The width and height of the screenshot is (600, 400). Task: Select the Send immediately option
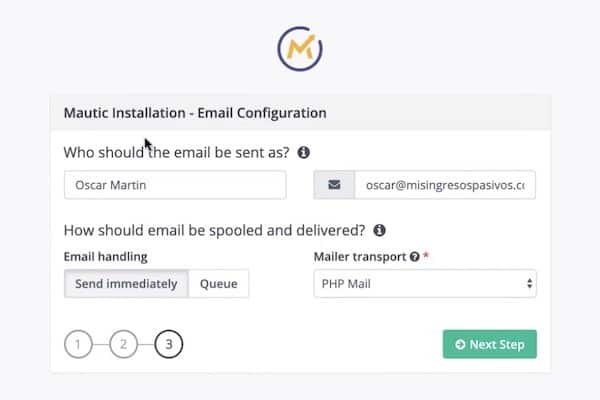[126, 284]
